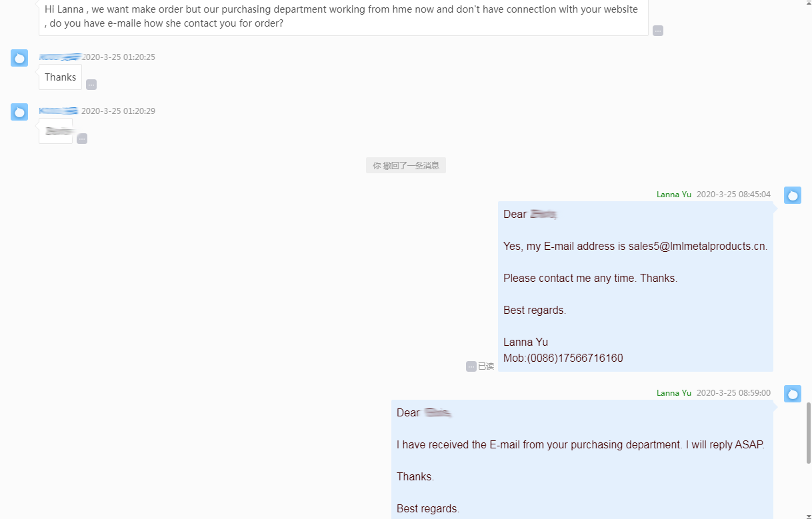Click the blurred sender name at 01:20:25

[x=60, y=57]
